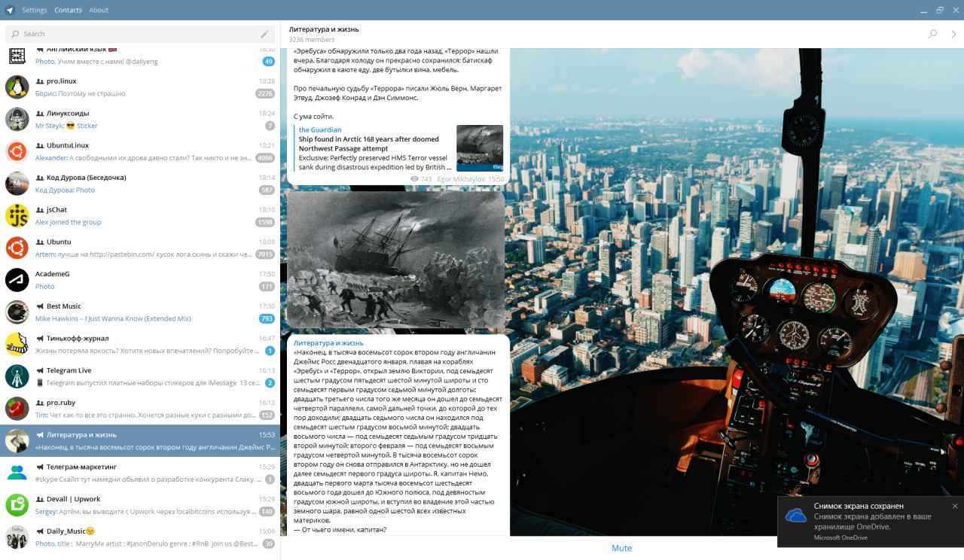The width and height of the screenshot is (964, 560).
Task: Click the UbuntuLinux orange logo avatar
Action: pos(17,151)
